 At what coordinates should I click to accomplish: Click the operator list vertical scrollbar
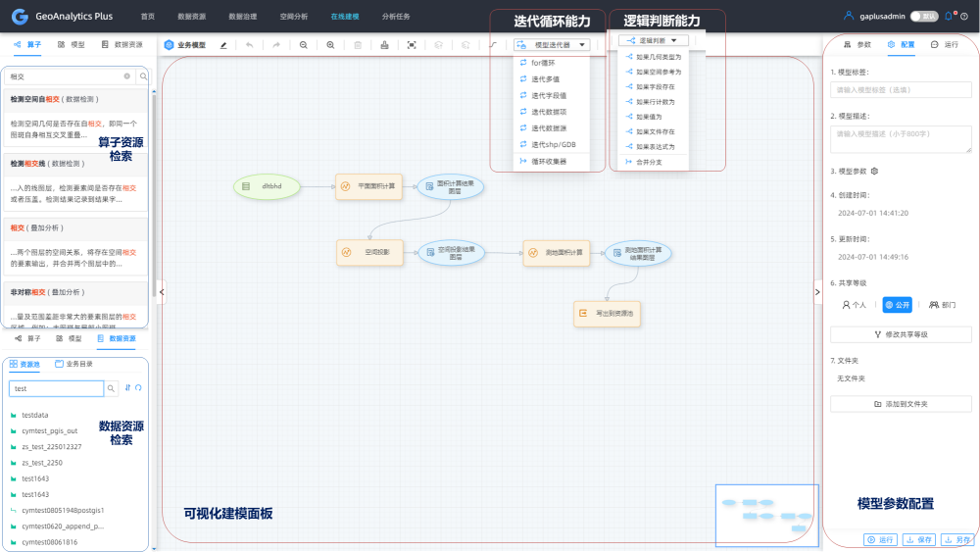click(154, 194)
